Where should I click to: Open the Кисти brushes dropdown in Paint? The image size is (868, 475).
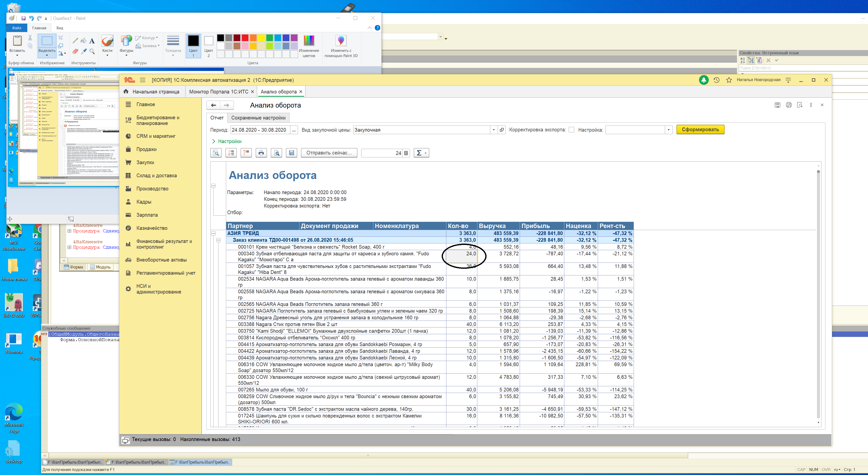point(108,46)
